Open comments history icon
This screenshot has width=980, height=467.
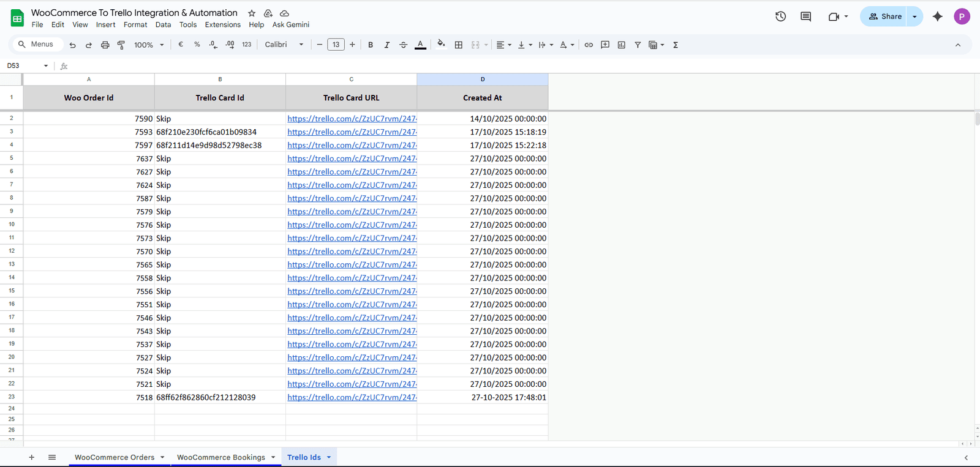tap(806, 17)
